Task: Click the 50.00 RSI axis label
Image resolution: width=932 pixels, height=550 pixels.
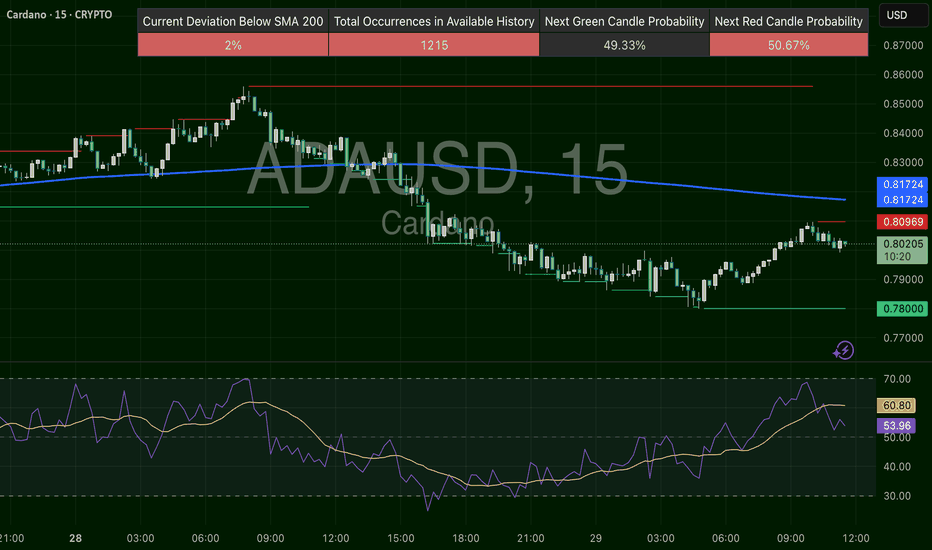Action: coord(897,438)
